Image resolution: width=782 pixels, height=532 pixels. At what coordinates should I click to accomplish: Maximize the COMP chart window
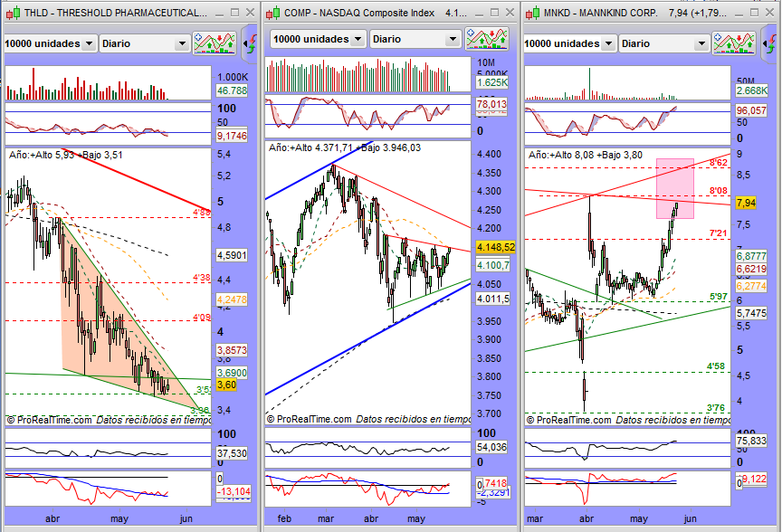tap(494, 13)
